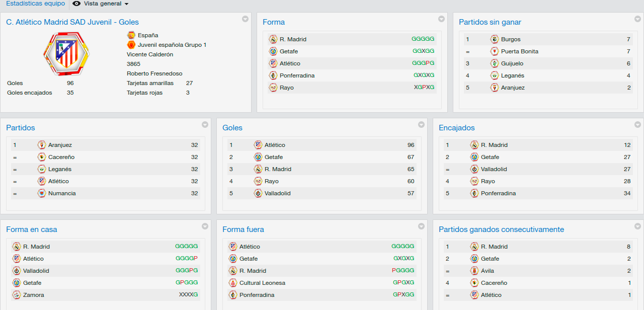Open the Partidos ganados consecutivamente heading
Screen dimensions: 644x310
[501, 229]
